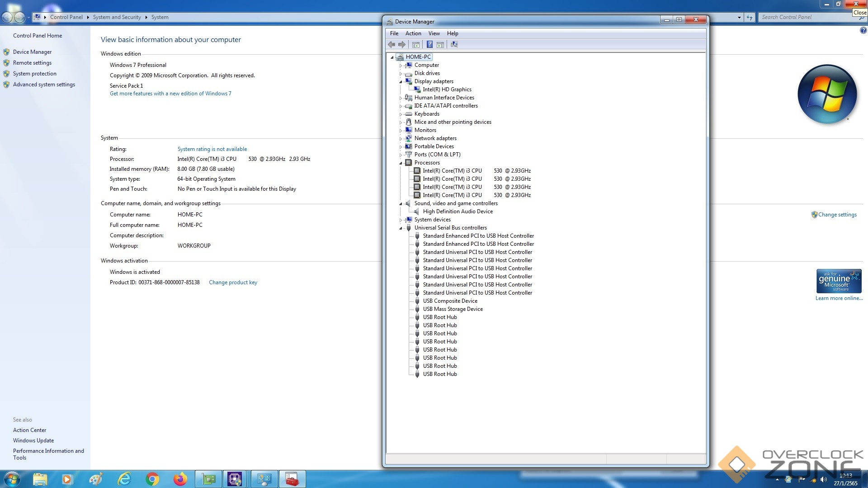Select Sound, video and game controllers
Viewport: 868px width, 488px height.
[x=456, y=203]
